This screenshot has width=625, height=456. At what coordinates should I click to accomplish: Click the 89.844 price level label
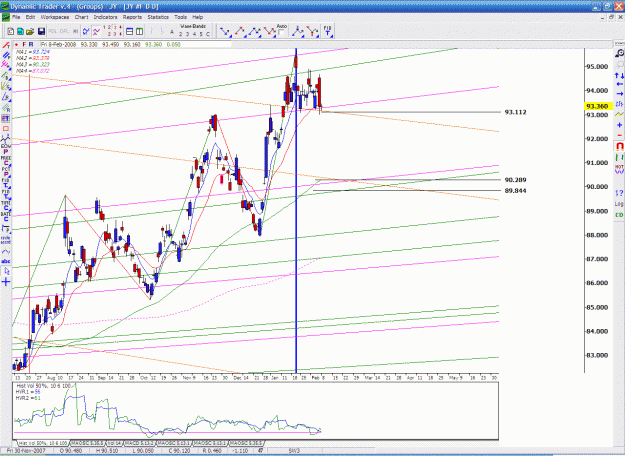click(515, 191)
